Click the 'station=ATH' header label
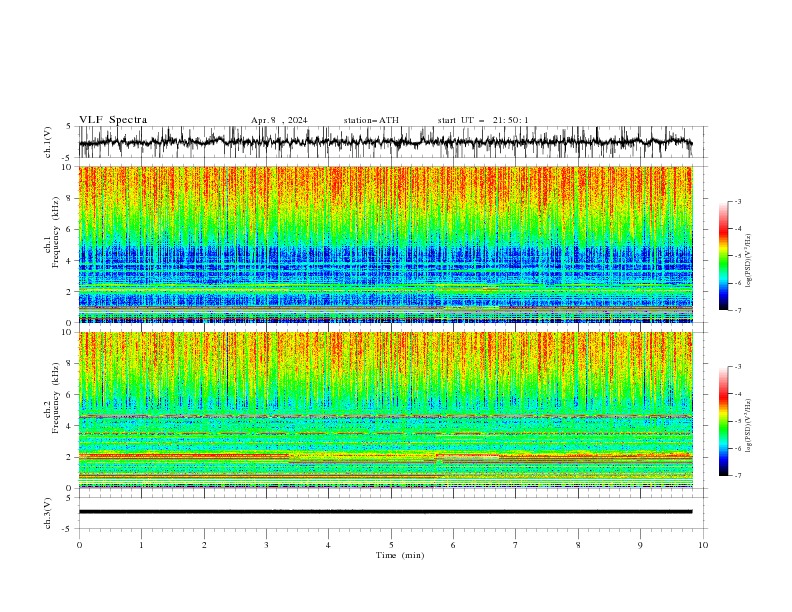 (x=371, y=120)
